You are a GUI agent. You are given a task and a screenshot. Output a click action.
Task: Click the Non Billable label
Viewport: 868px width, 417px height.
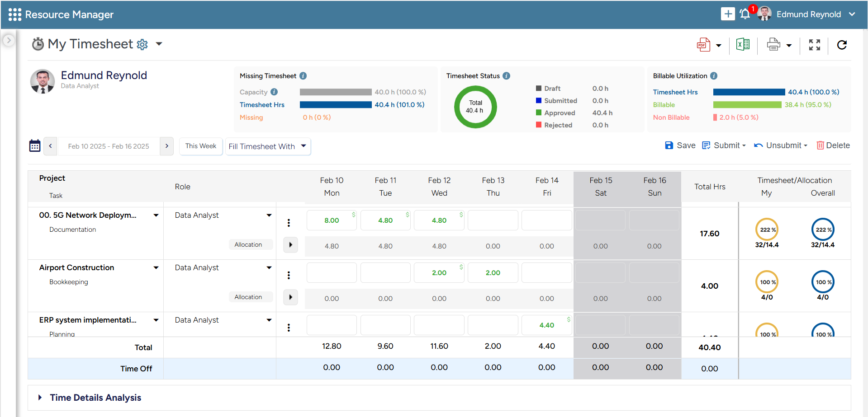(671, 117)
